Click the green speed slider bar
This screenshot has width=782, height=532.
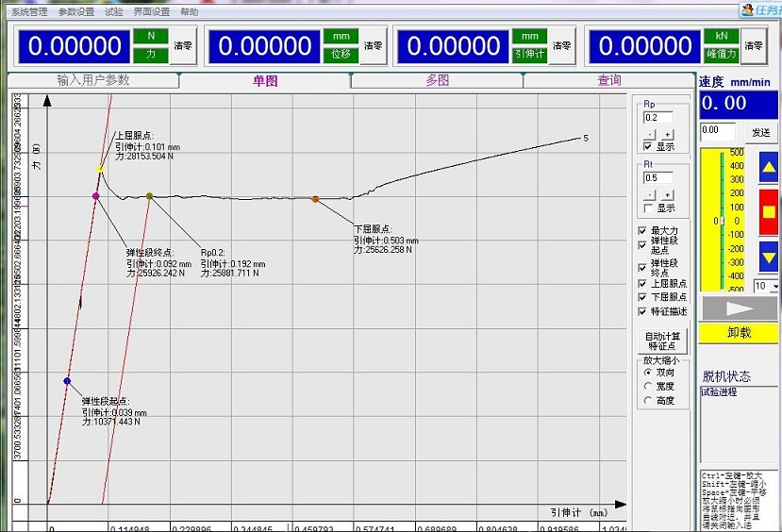pos(722,220)
